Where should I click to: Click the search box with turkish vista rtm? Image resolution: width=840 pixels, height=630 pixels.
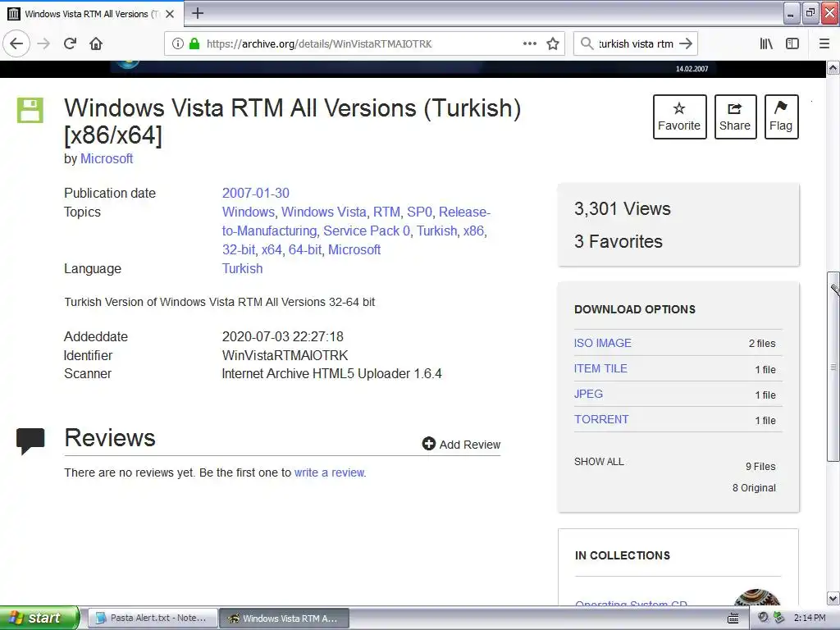click(636, 43)
